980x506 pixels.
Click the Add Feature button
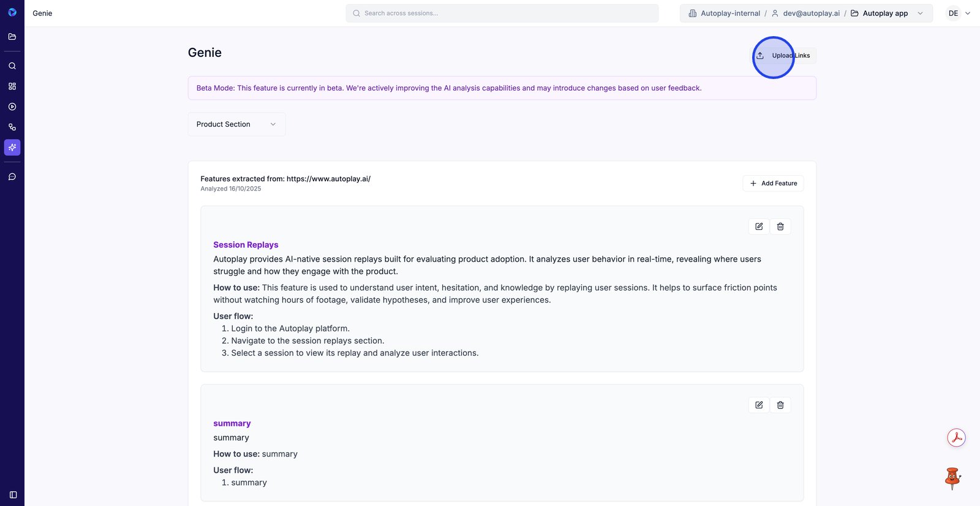point(773,183)
